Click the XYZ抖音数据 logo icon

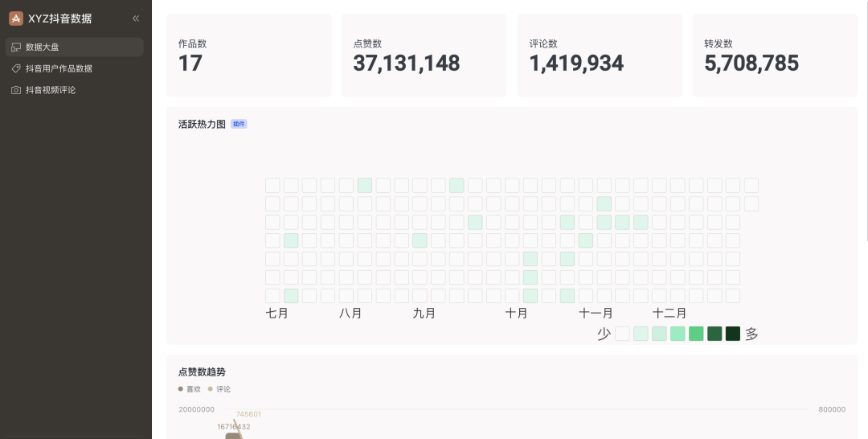coord(16,18)
